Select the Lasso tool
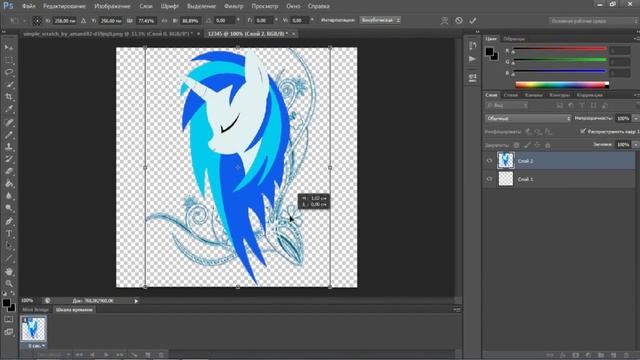 click(9, 73)
